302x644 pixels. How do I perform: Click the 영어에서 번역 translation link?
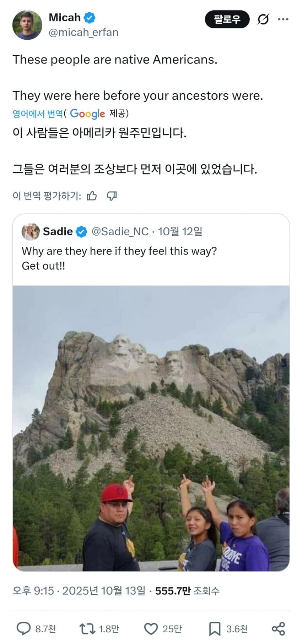38,114
